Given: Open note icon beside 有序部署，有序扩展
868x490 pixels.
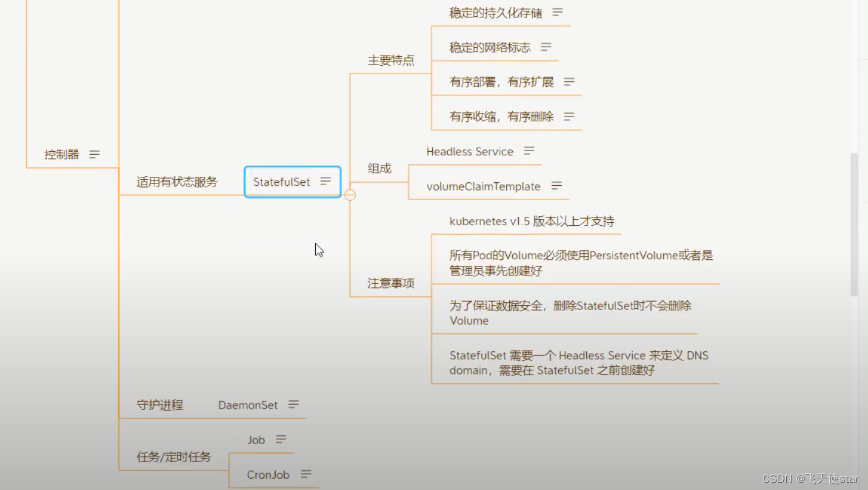Looking at the screenshot, I should coord(569,81).
